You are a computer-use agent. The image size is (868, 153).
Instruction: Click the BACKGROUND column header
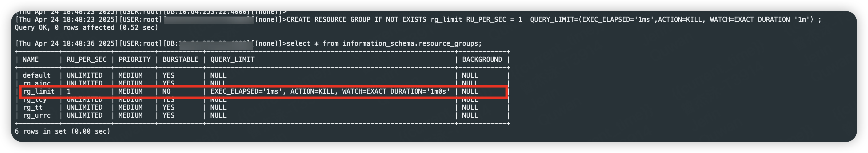pyautogui.click(x=482, y=60)
